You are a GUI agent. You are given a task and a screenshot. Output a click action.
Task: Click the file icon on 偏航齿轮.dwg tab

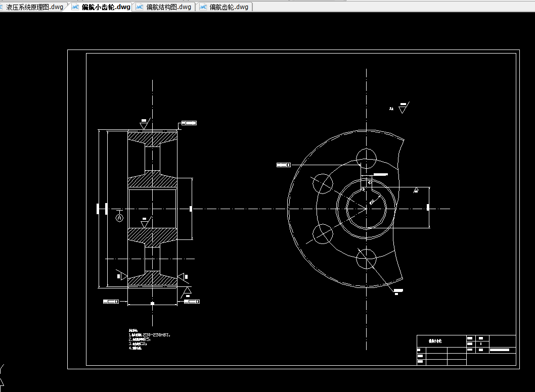[x=203, y=7]
